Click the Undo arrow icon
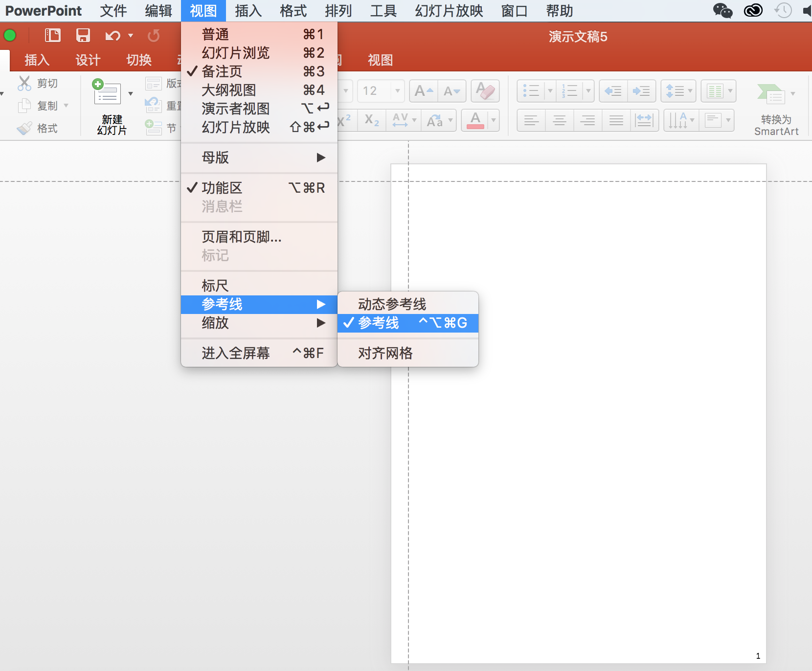The height and width of the screenshot is (671, 812). [113, 36]
